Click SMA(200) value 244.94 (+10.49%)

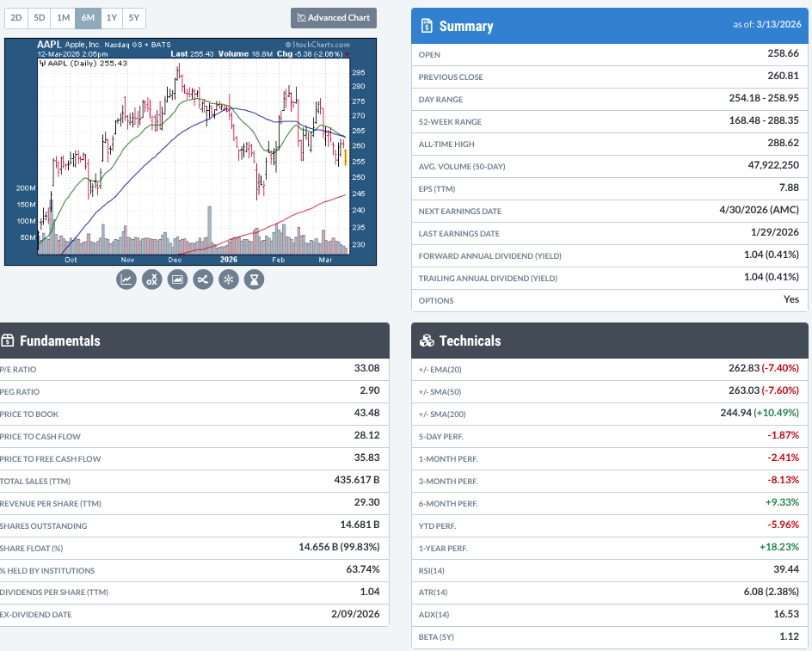point(760,413)
